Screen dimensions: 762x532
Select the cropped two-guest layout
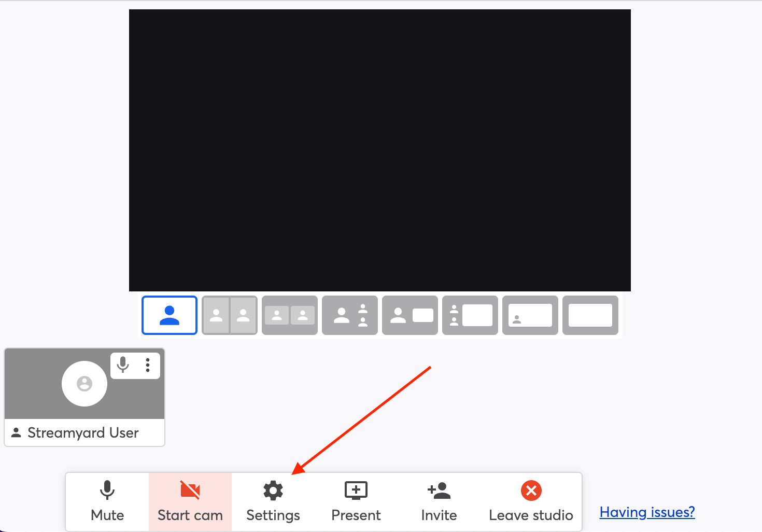pos(290,315)
